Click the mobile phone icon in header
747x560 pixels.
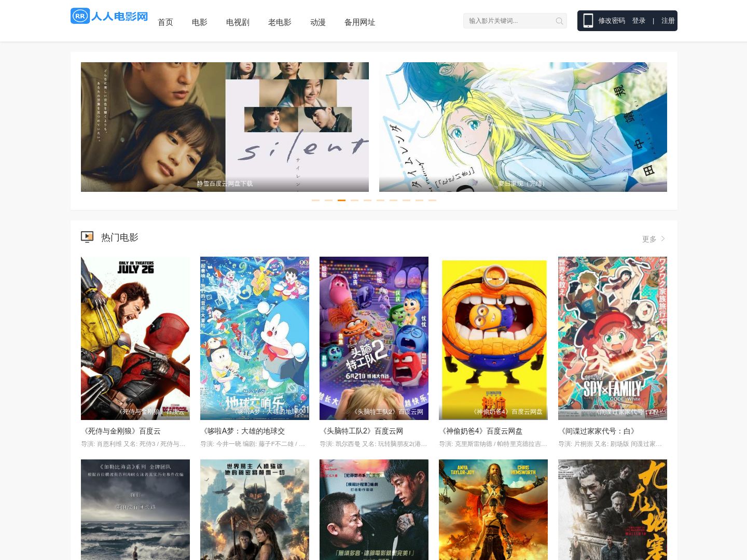[588, 21]
